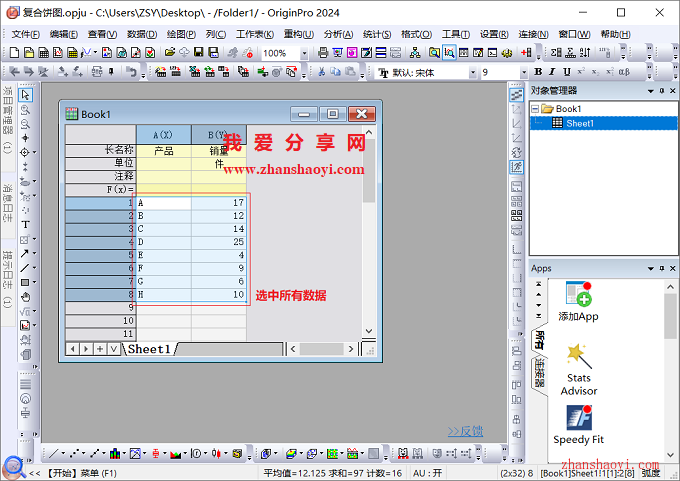Open the Object Manager panel menu arrow
This screenshot has height=481, width=680.
tap(651, 91)
